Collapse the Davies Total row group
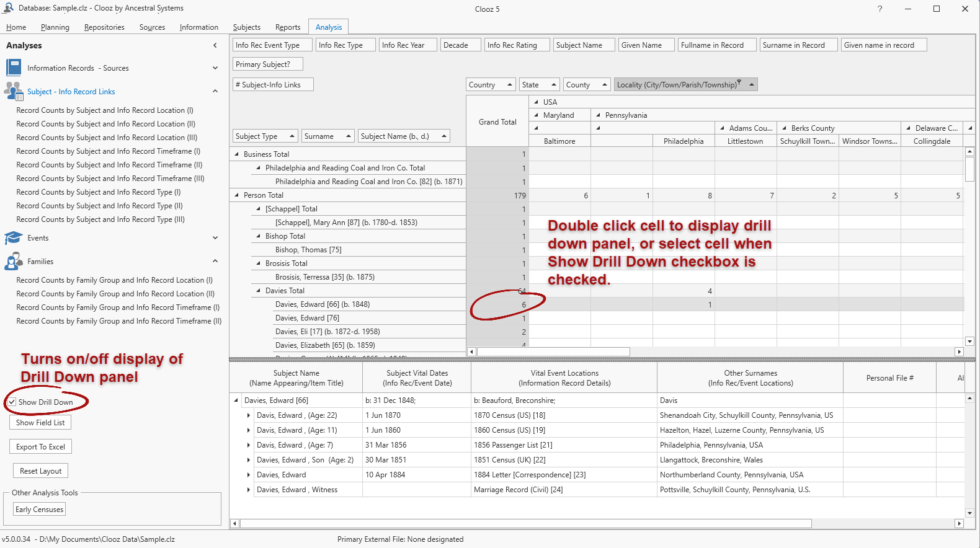The height and width of the screenshot is (548, 980). (258, 291)
